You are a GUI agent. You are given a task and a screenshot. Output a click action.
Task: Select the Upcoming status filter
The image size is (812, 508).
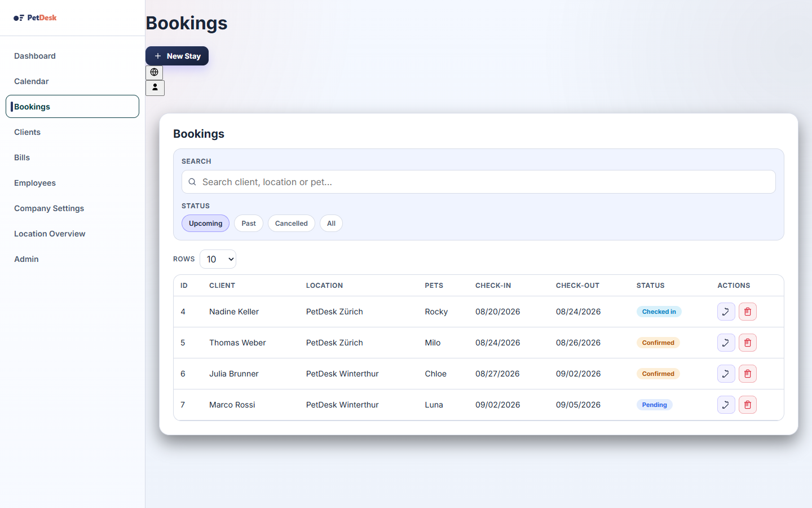(205, 224)
